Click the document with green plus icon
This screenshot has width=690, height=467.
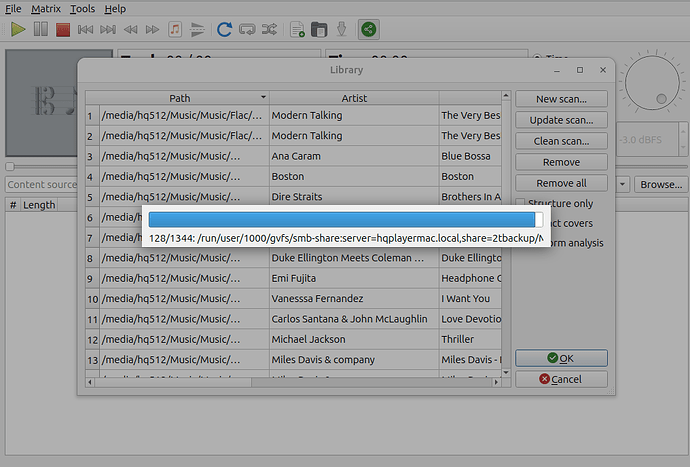(297, 29)
